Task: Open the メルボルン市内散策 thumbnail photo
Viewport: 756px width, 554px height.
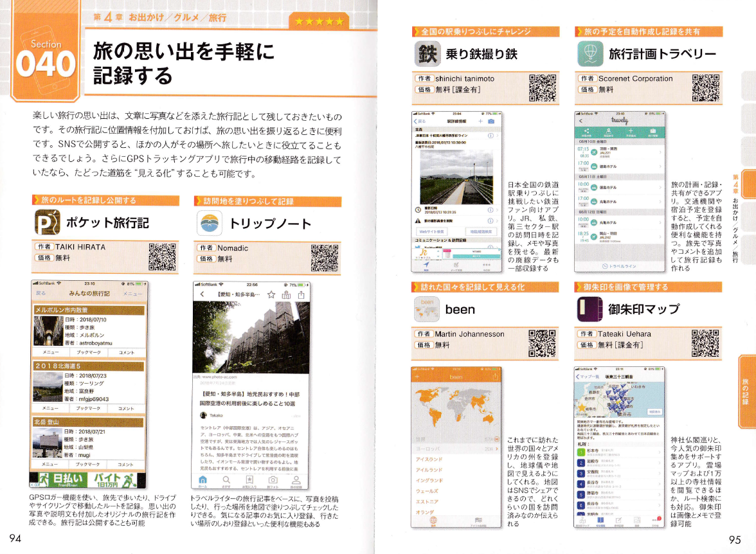Action: coord(48,331)
